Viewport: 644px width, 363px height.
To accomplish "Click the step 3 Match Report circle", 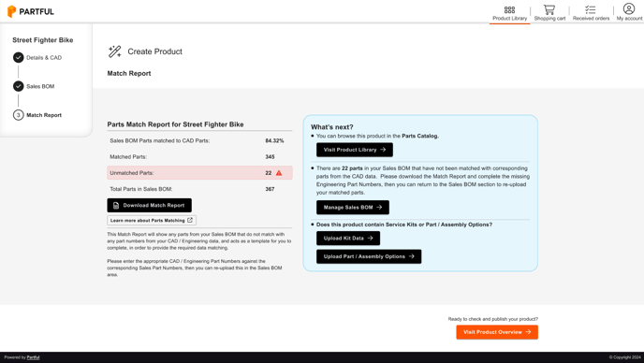I will pos(18,115).
